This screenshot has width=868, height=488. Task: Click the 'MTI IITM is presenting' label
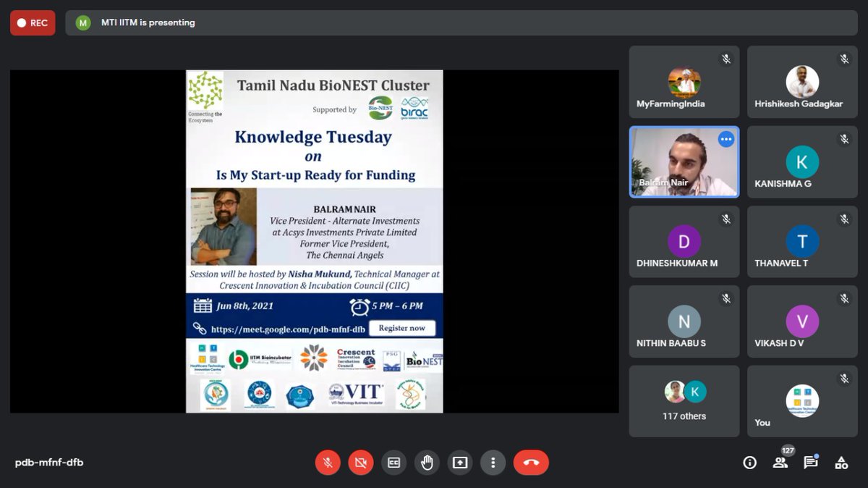pos(147,22)
